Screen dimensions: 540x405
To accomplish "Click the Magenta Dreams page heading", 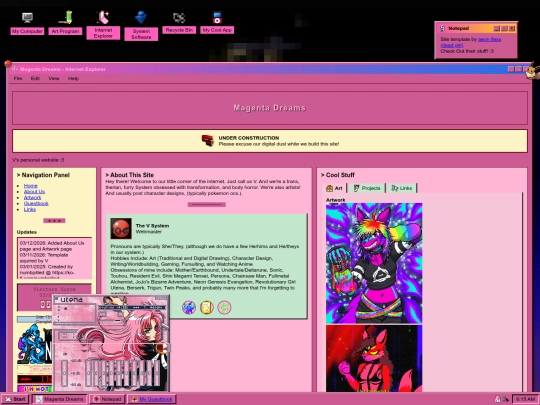I will (270, 108).
